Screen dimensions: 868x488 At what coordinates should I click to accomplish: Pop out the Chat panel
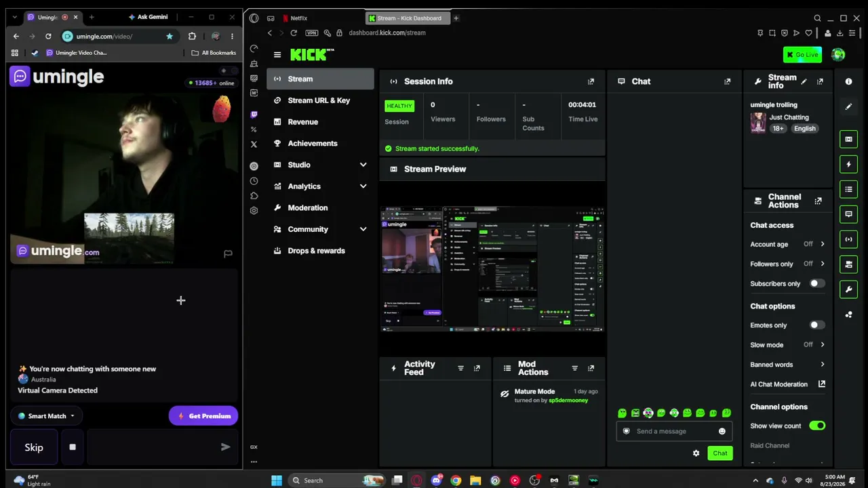coord(727,81)
